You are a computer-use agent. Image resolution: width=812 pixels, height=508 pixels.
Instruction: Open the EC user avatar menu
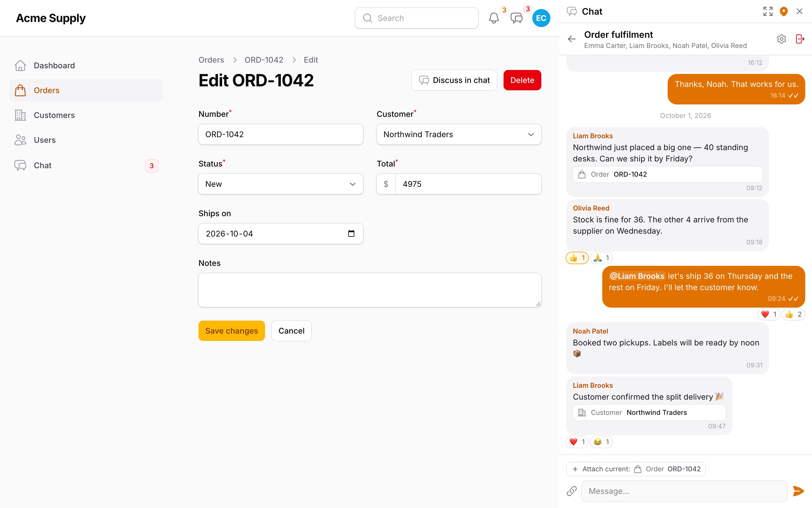click(x=541, y=18)
